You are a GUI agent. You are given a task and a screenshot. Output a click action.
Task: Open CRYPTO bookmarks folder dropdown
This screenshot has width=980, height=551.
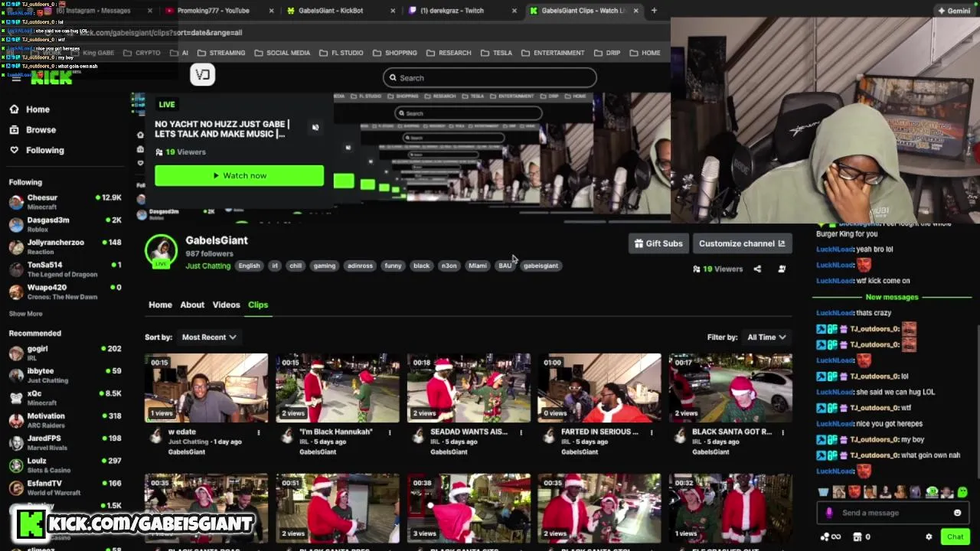point(141,53)
